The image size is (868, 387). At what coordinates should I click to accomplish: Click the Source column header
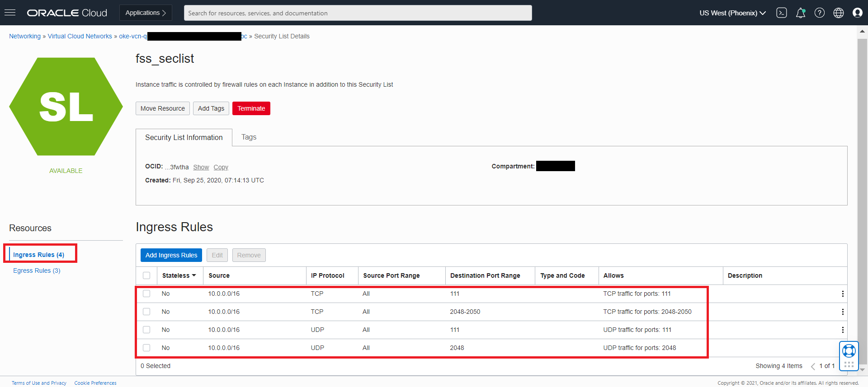219,275
